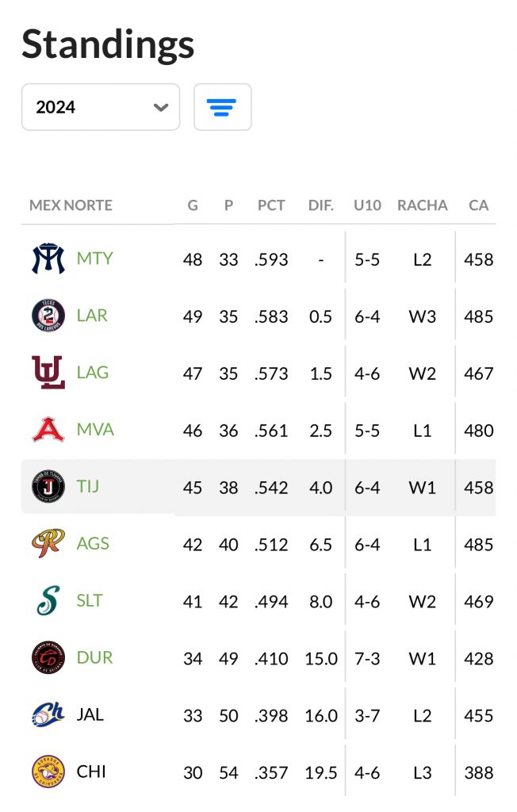Click the Chihuahua Dorados team logo
The image size is (517, 812).
pyautogui.click(x=48, y=772)
